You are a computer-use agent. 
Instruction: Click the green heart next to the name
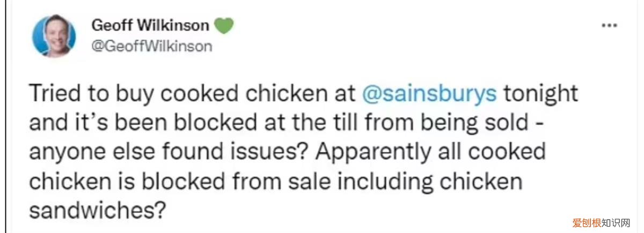(224, 26)
